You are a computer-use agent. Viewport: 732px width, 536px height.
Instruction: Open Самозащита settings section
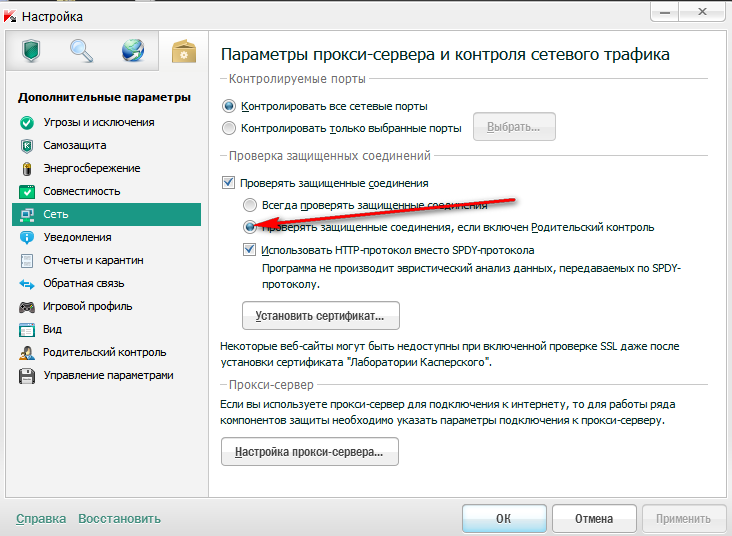[75, 145]
